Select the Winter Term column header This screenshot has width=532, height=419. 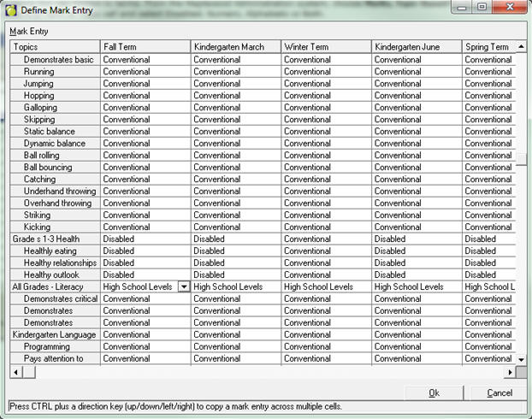pos(326,46)
